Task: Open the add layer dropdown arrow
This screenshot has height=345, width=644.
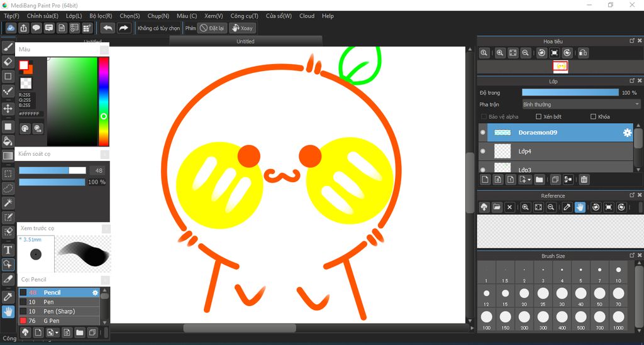Action: [x=529, y=180]
